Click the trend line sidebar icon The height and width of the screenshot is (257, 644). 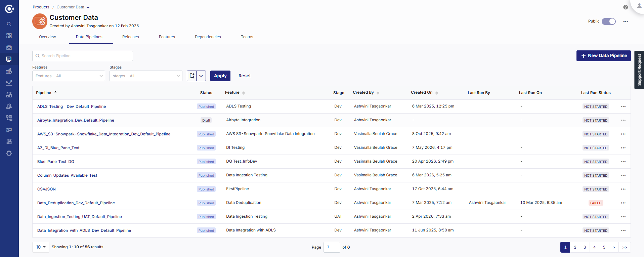9,83
